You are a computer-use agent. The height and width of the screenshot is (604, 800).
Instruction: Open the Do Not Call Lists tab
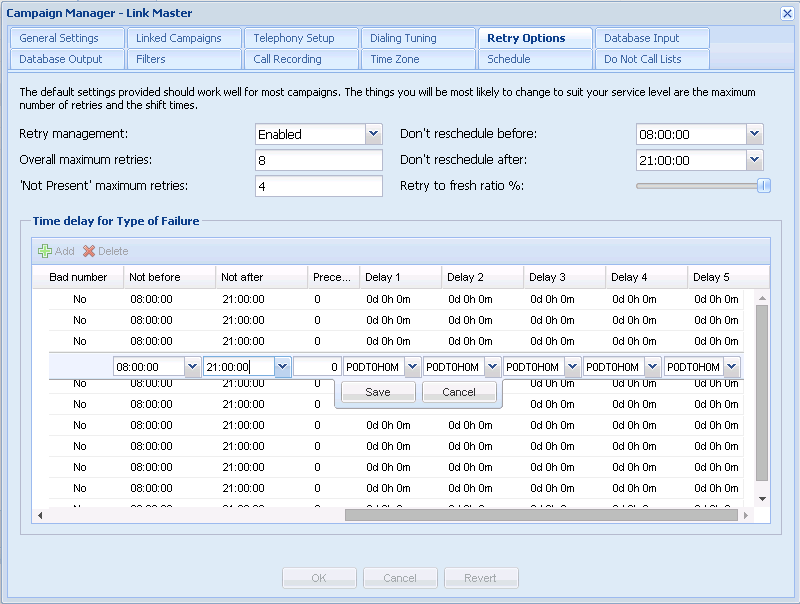point(651,59)
